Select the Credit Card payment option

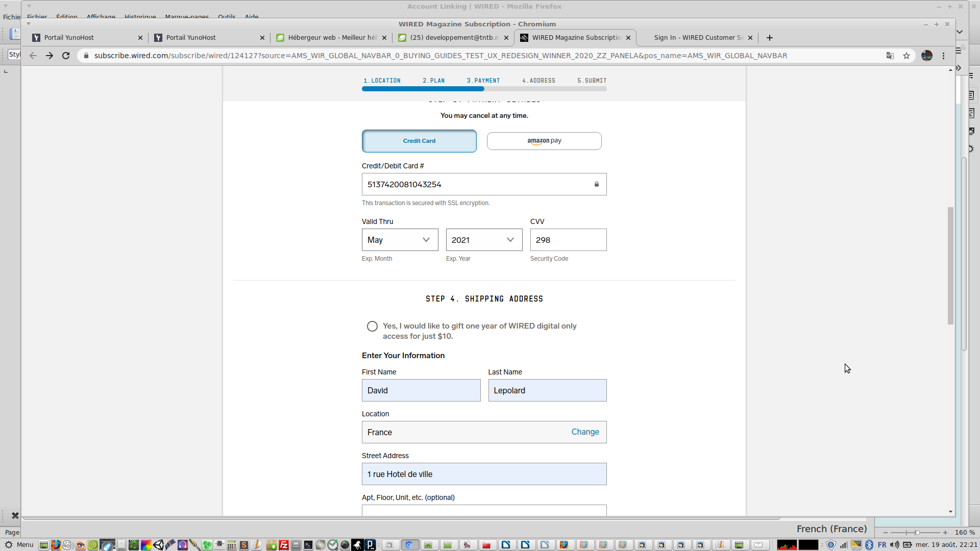coord(419,141)
